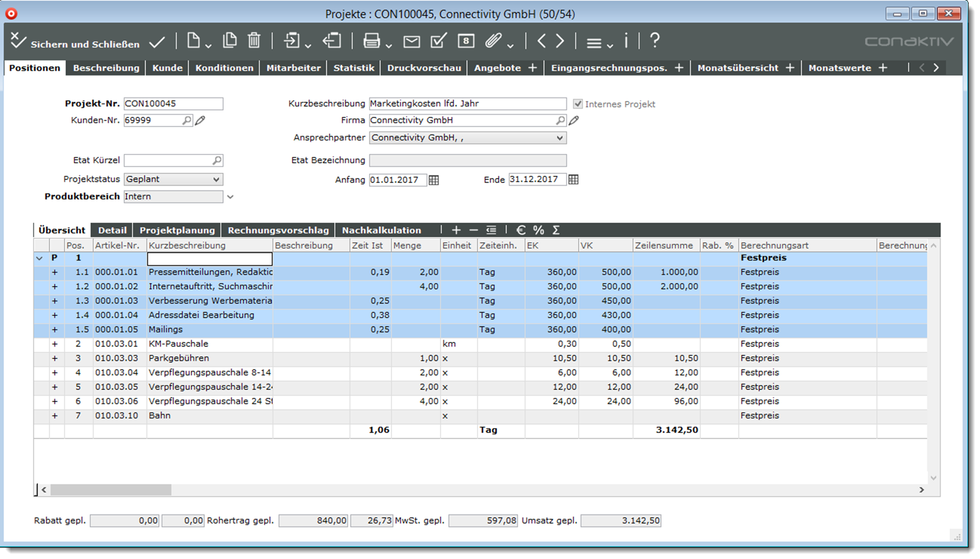The width and height of the screenshot is (980, 559).
Task: Click the duplicate record icon
Action: (230, 40)
